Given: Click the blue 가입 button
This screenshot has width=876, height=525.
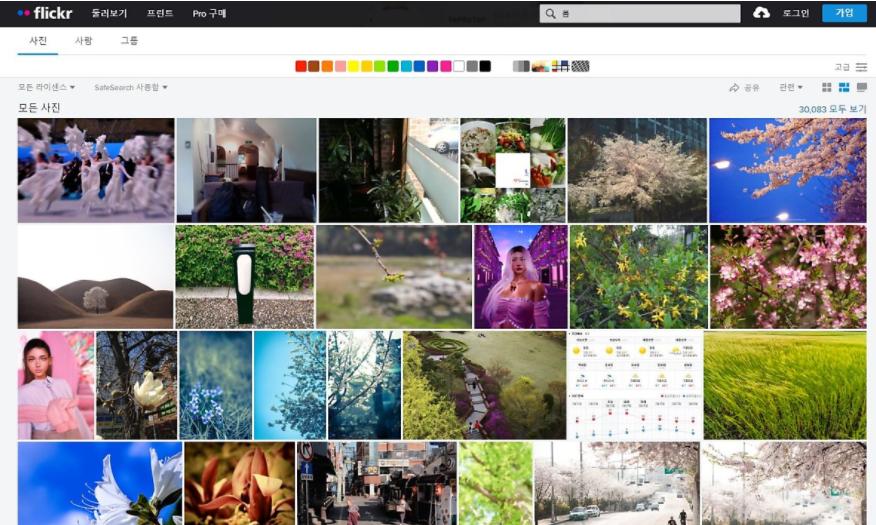Looking at the screenshot, I should 844,13.
